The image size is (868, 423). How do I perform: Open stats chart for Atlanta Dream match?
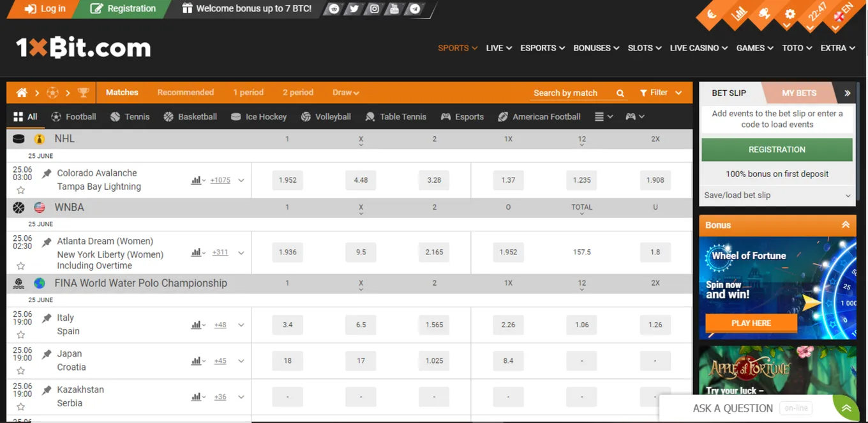[198, 252]
